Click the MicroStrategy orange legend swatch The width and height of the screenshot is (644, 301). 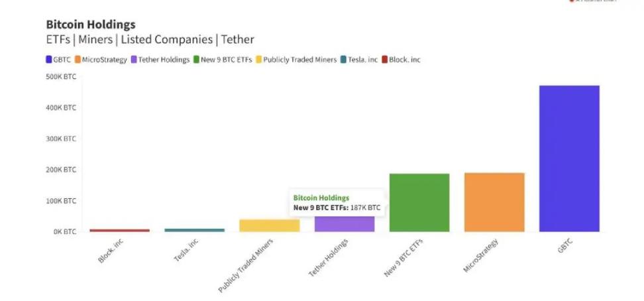pos(78,60)
